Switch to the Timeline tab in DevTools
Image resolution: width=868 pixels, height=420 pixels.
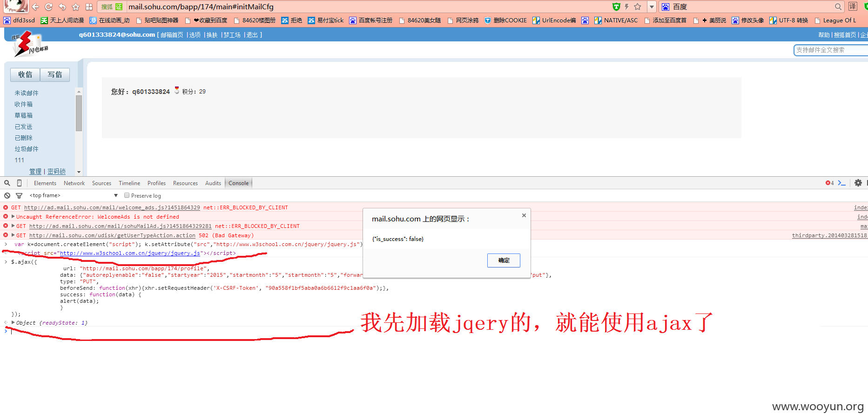coord(129,183)
